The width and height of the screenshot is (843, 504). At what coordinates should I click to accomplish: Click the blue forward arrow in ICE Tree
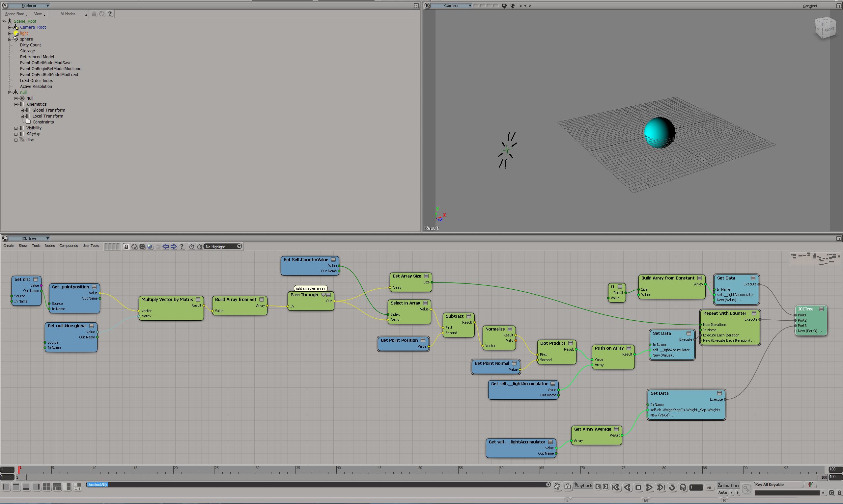pyautogui.click(x=174, y=247)
